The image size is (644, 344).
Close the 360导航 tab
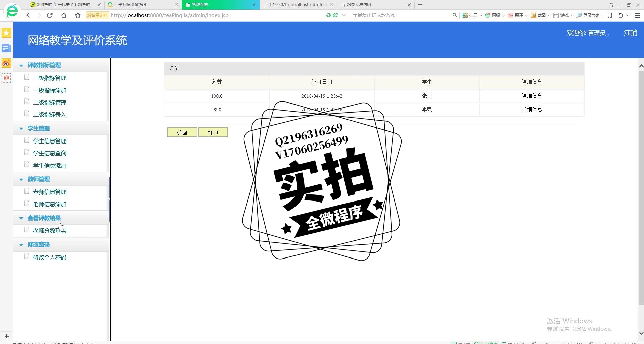point(99,5)
